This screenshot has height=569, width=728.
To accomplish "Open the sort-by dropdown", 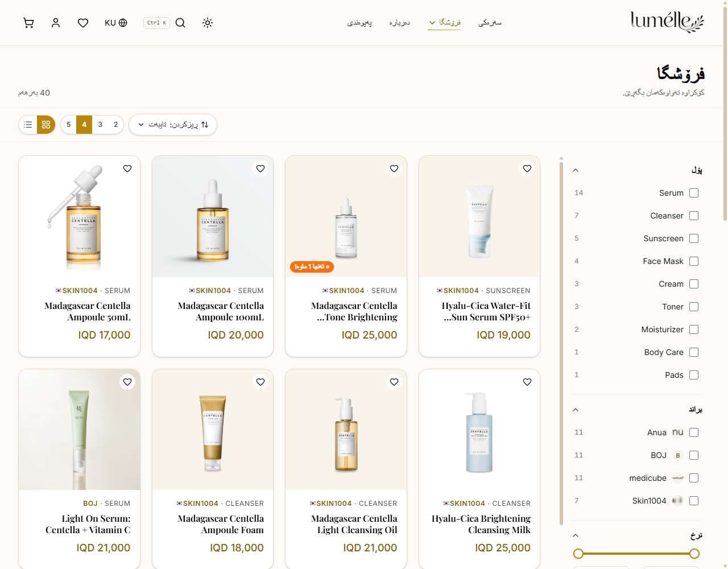I will click(173, 125).
